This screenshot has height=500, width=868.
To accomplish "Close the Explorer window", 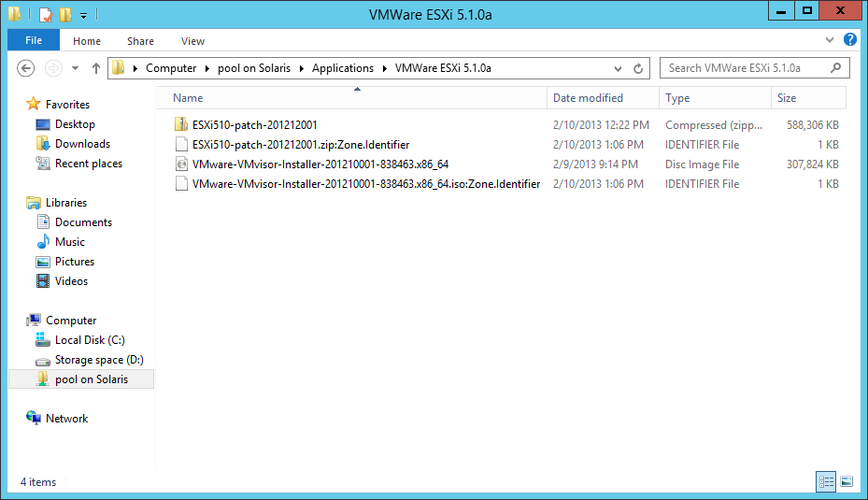I will tap(840, 10).
